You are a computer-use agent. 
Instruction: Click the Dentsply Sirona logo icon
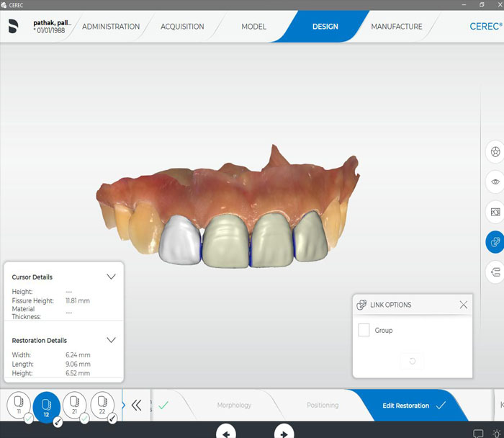[13, 27]
